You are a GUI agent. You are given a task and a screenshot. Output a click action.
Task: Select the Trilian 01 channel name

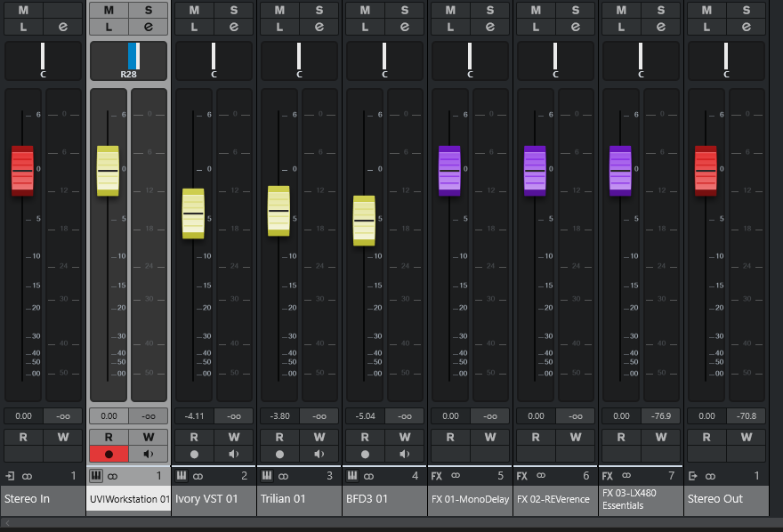[299, 498]
